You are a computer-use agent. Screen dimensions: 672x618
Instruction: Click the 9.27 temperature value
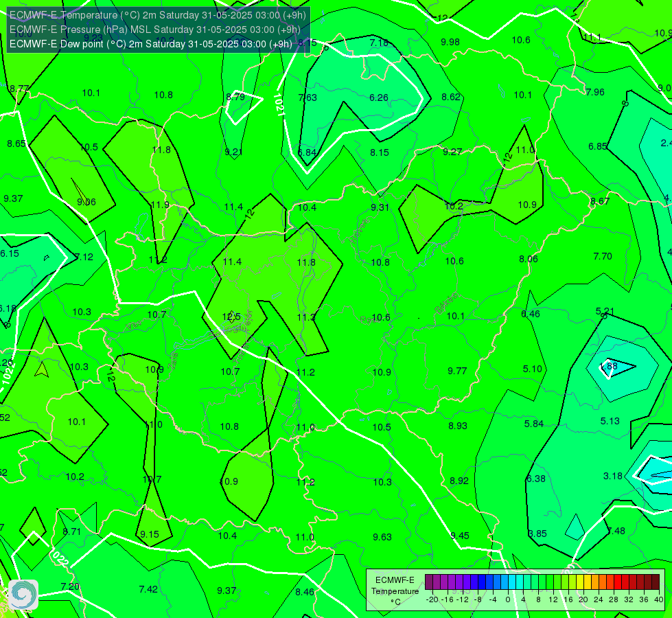coord(452,152)
